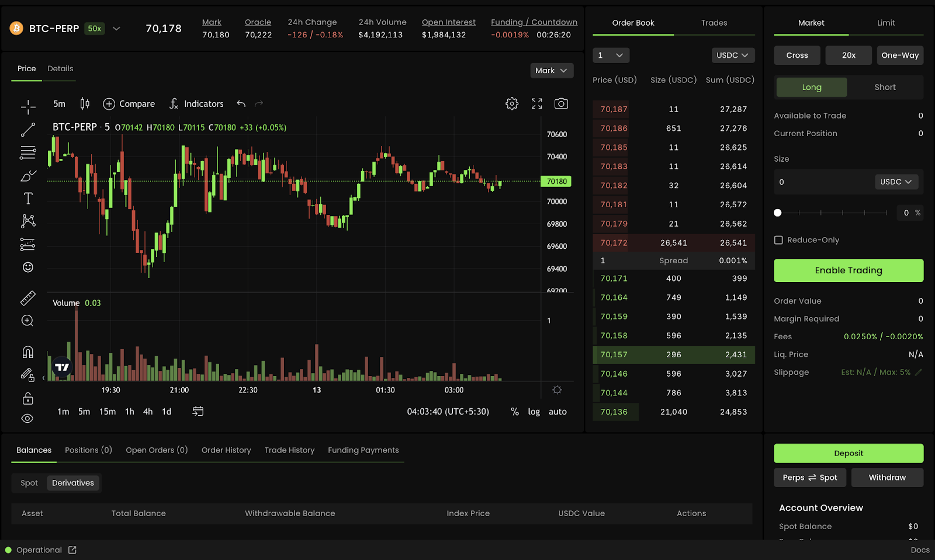Click the Bitcoin coin icon
The width and height of the screenshot is (935, 560).
pos(16,28)
